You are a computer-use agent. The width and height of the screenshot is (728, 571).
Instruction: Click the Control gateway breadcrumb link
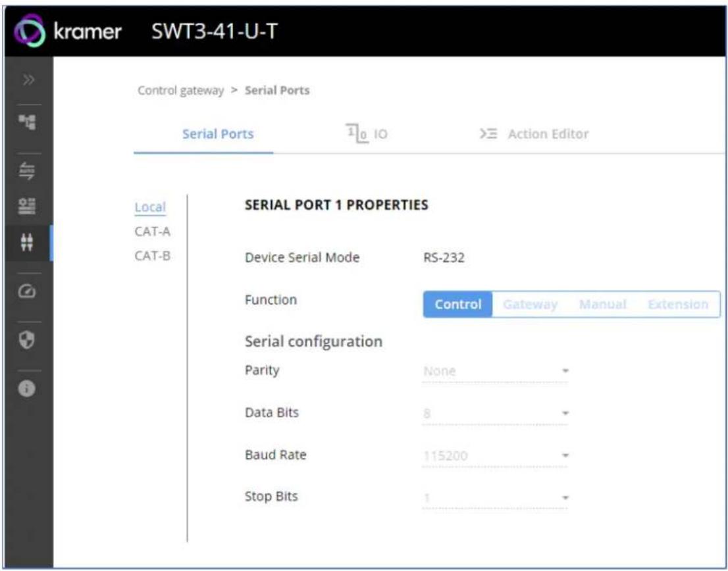[x=180, y=90]
